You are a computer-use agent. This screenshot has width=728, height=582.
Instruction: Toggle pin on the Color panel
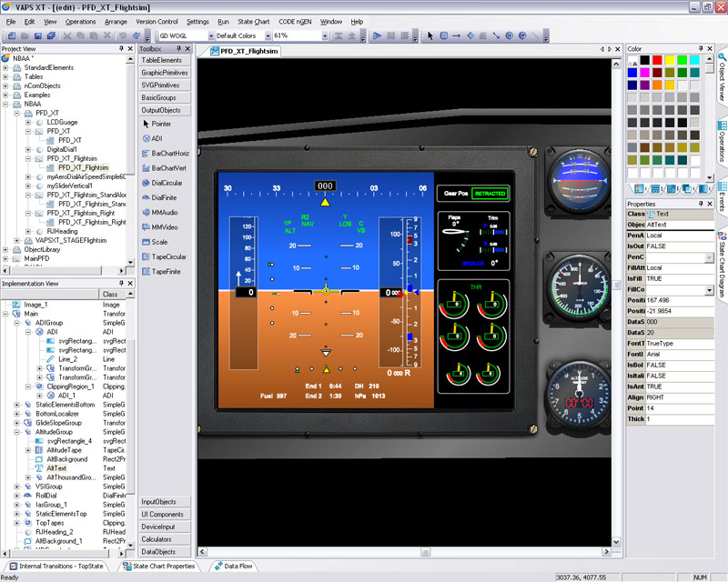699,48
